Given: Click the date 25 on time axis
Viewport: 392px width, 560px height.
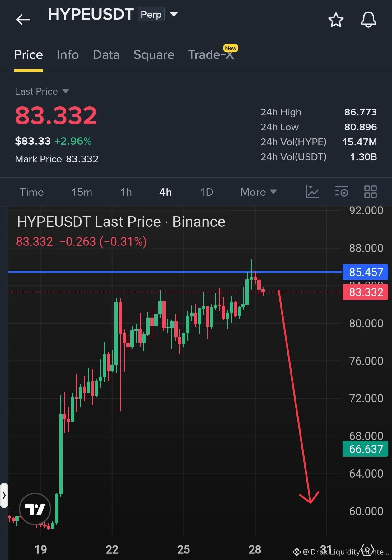Looking at the screenshot, I should coord(184,550).
